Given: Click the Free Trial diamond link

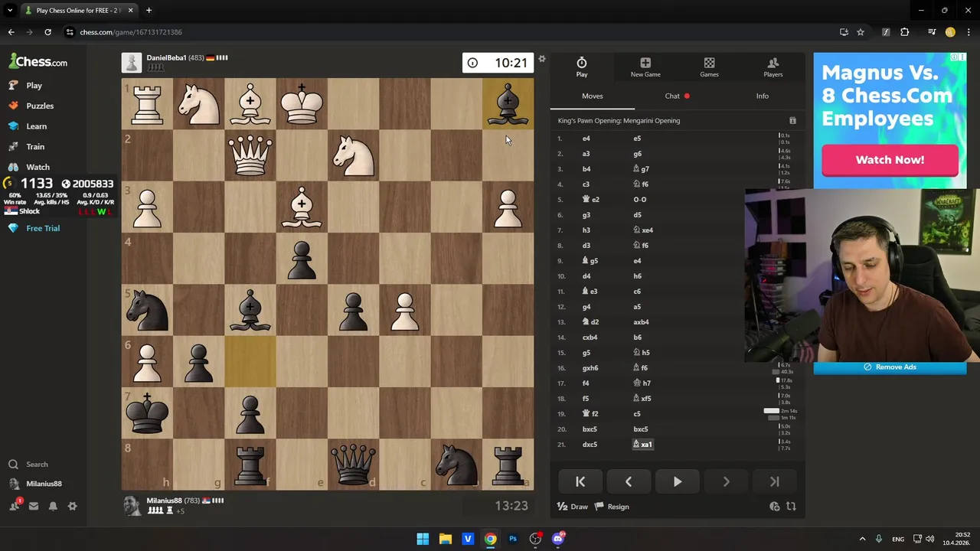Looking at the screenshot, I should pos(34,228).
